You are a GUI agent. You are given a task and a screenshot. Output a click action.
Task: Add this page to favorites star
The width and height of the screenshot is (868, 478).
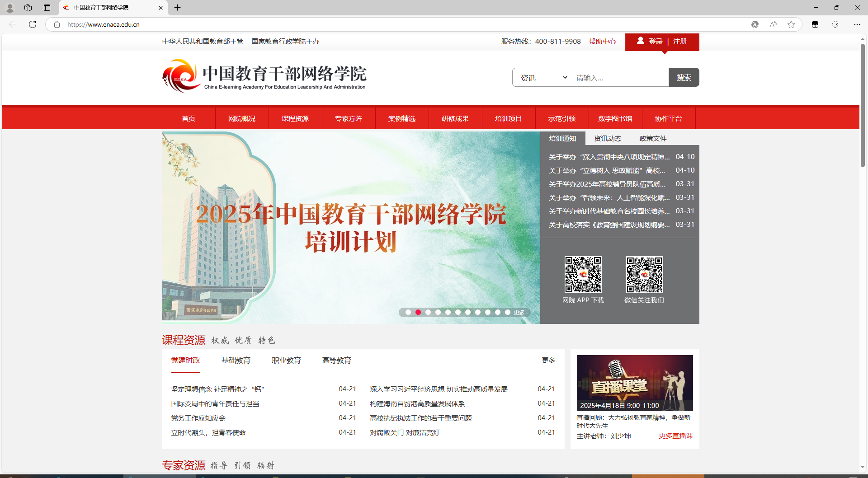pos(791,24)
